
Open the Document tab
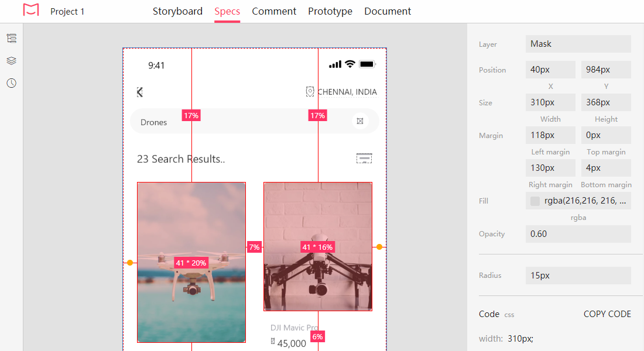pos(388,11)
